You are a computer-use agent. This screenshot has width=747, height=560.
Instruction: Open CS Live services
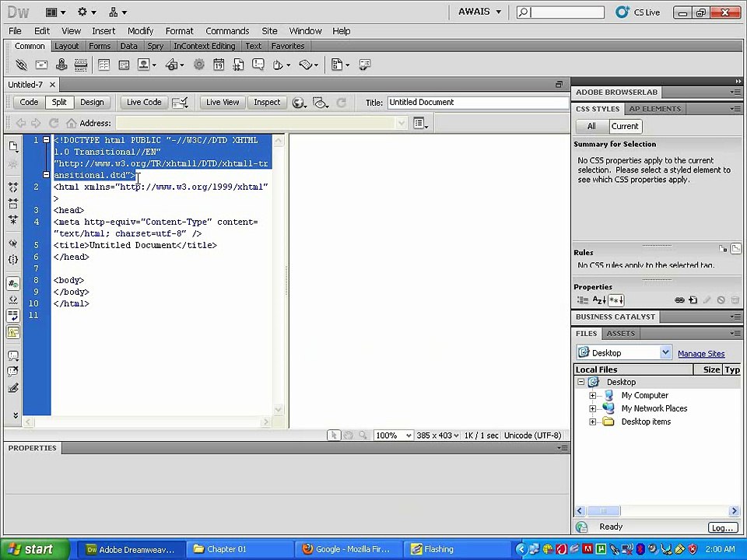click(637, 12)
